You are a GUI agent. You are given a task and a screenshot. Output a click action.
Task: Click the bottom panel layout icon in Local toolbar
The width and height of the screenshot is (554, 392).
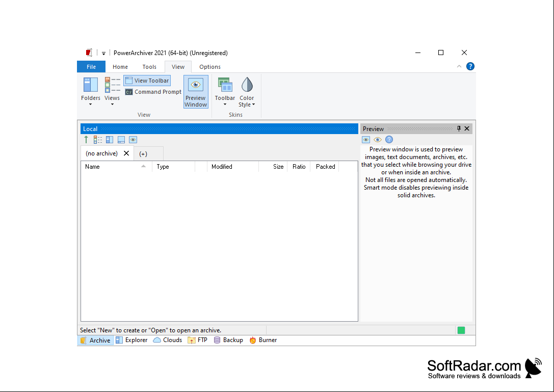pyautogui.click(x=121, y=140)
